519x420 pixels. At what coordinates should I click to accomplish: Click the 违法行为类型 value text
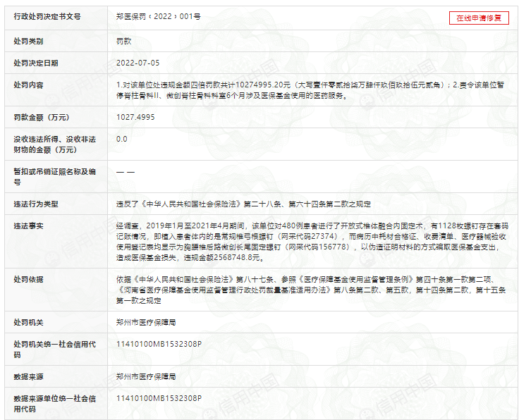[x=243, y=204]
